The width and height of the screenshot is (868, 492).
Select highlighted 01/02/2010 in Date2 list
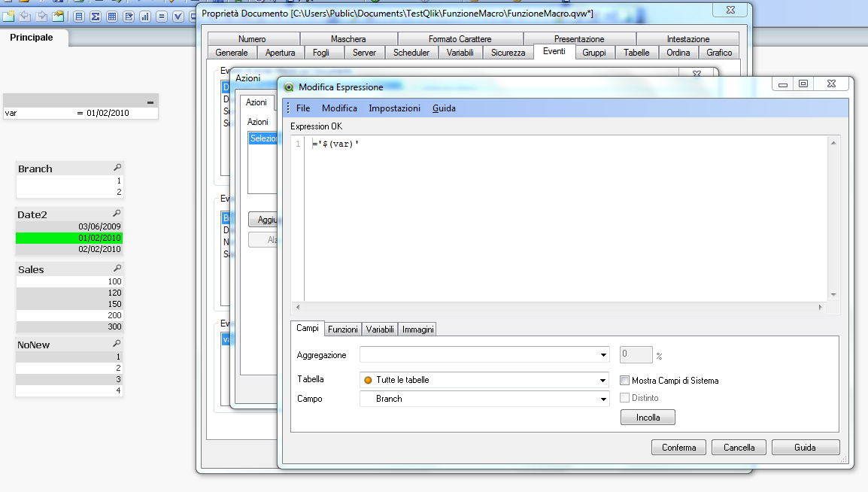(69, 238)
